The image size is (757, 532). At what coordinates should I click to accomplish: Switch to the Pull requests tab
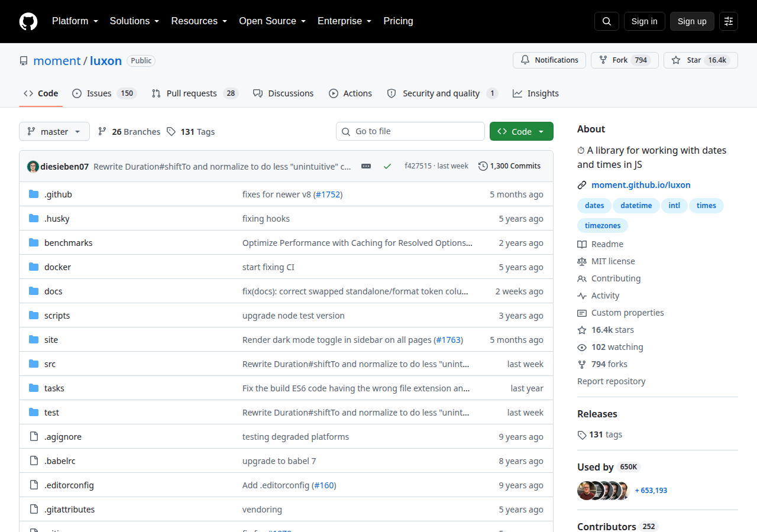coord(195,93)
